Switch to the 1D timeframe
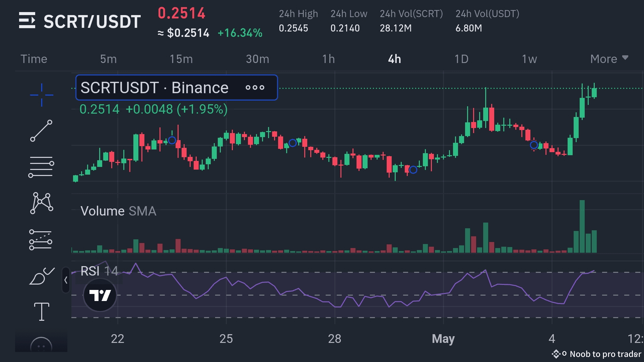 coord(461,59)
